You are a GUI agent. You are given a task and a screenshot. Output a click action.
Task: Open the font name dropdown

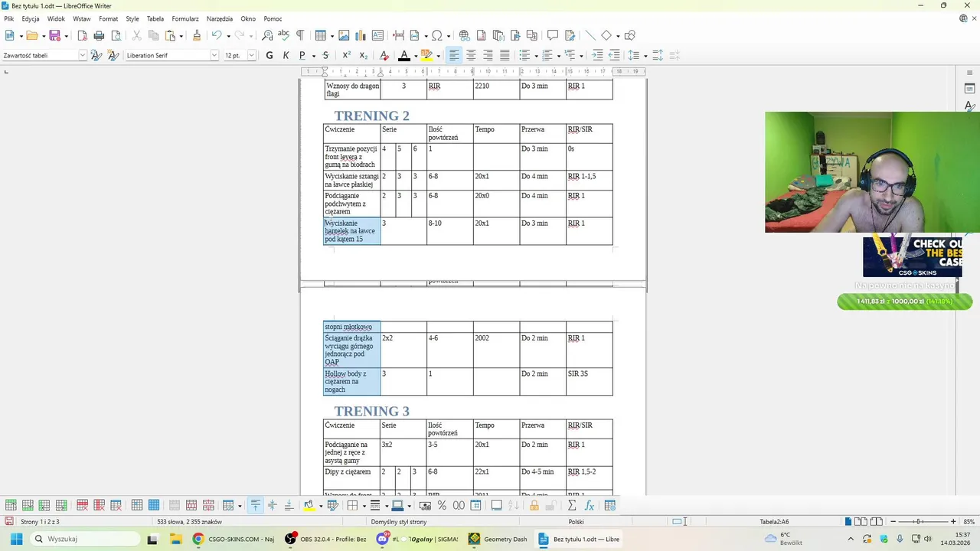pos(214,55)
